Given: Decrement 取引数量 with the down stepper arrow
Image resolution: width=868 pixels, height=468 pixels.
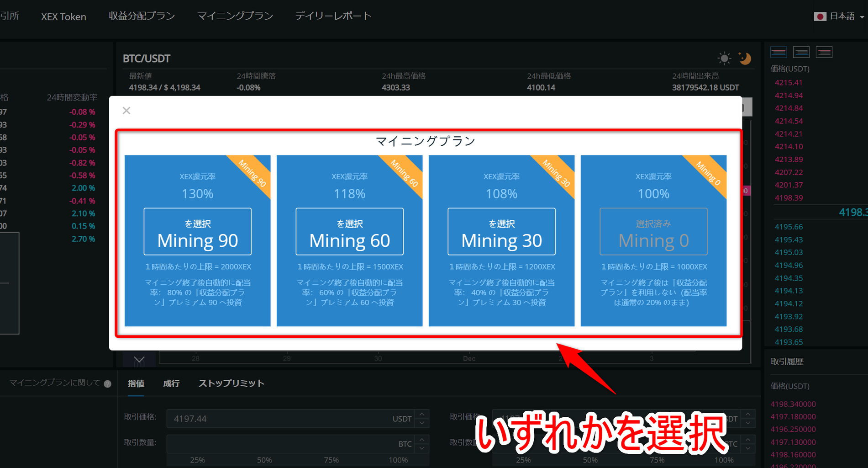Looking at the screenshot, I should tap(422, 448).
